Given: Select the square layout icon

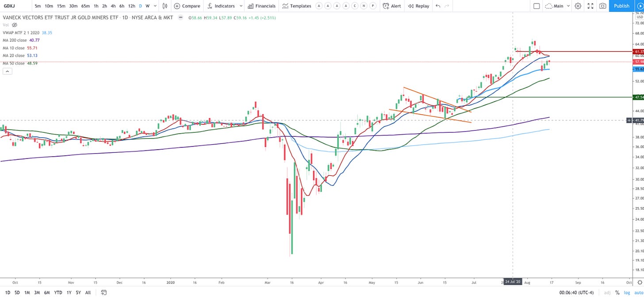Looking at the screenshot, I should [537, 6].
